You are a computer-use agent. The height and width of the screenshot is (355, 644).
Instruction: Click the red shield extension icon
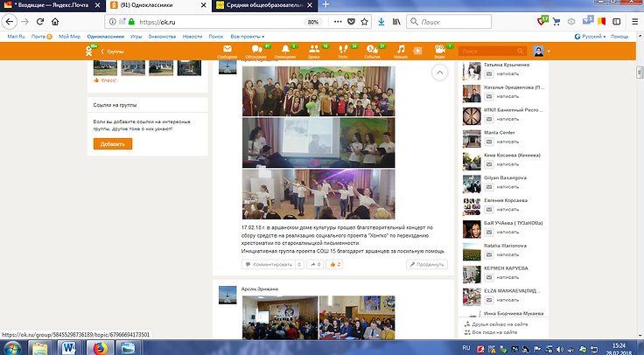pos(542,21)
